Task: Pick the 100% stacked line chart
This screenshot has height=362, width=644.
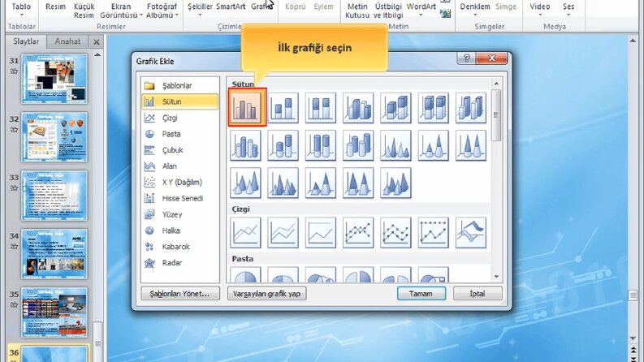Action: (x=320, y=233)
